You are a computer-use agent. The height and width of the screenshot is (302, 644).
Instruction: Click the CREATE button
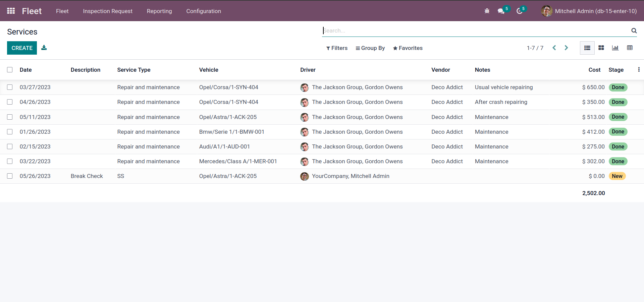(x=22, y=48)
